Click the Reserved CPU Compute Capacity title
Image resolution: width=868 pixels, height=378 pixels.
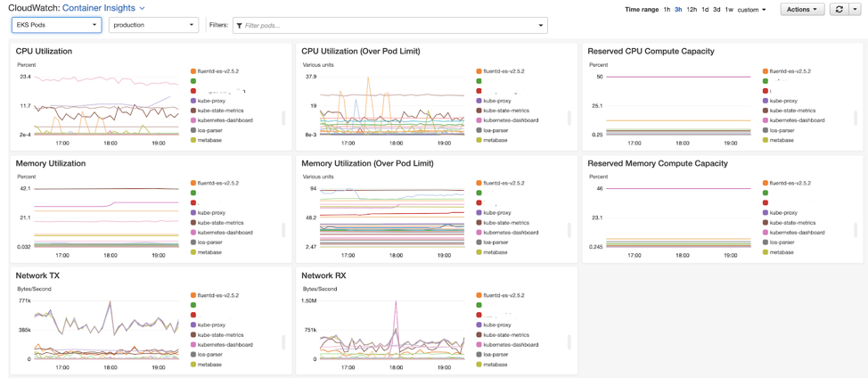[x=651, y=52]
